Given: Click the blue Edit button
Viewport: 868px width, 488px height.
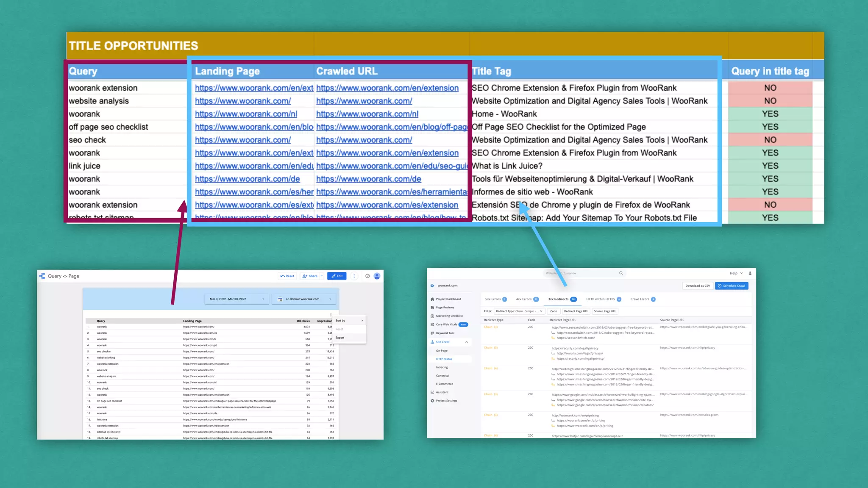Looking at the screenshot, I should (x=337, y=276).
